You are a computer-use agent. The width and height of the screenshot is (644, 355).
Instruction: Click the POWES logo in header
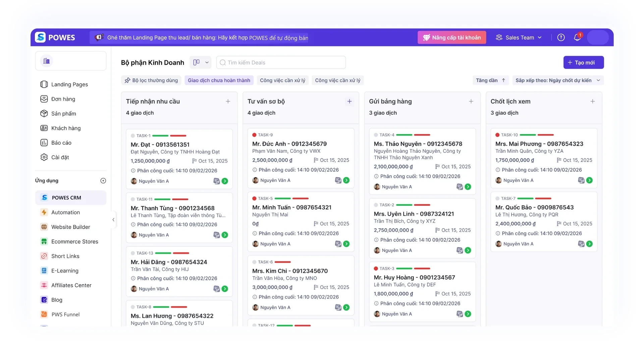click(55, 37)
